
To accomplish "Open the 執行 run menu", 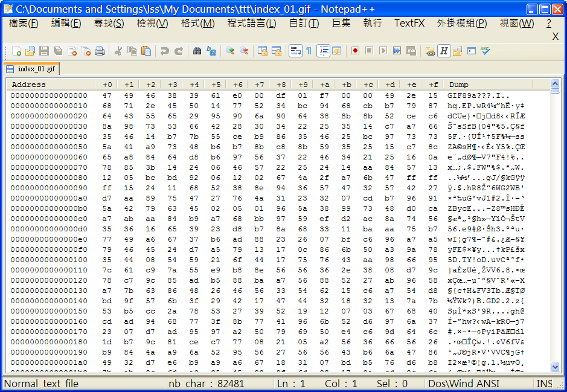I will (373, 23).
